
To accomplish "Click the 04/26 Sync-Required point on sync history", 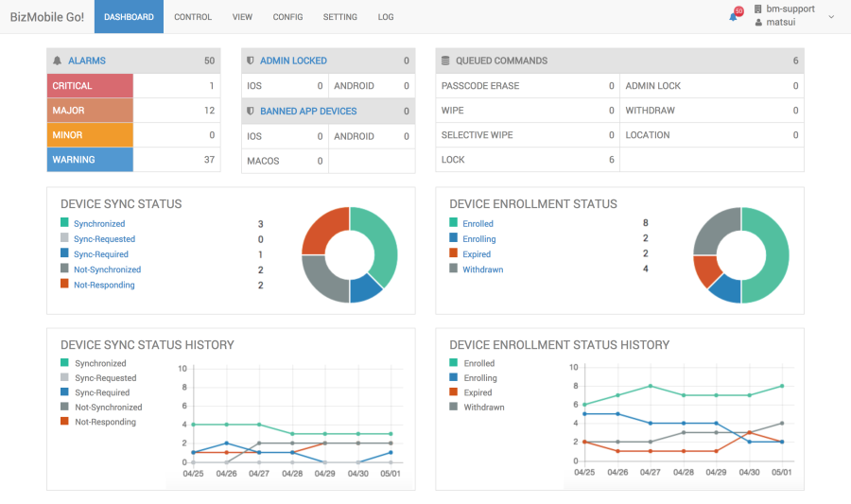I will click(x=226, y=443).
